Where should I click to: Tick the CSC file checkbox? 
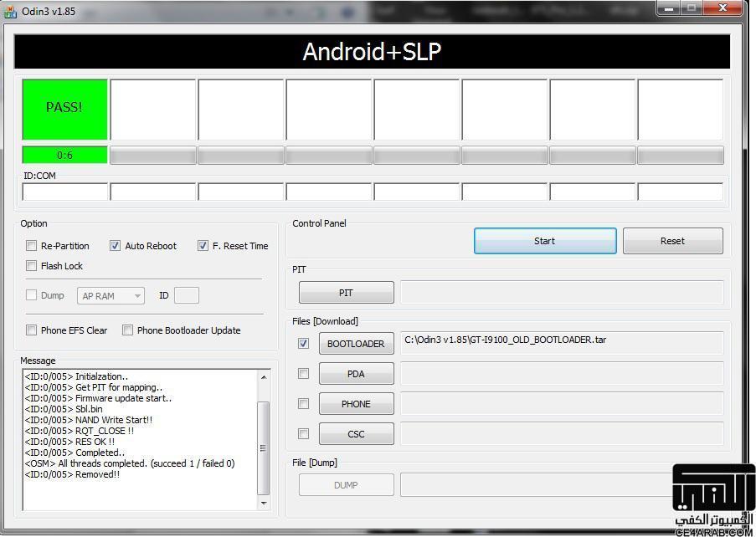(303, 434)
